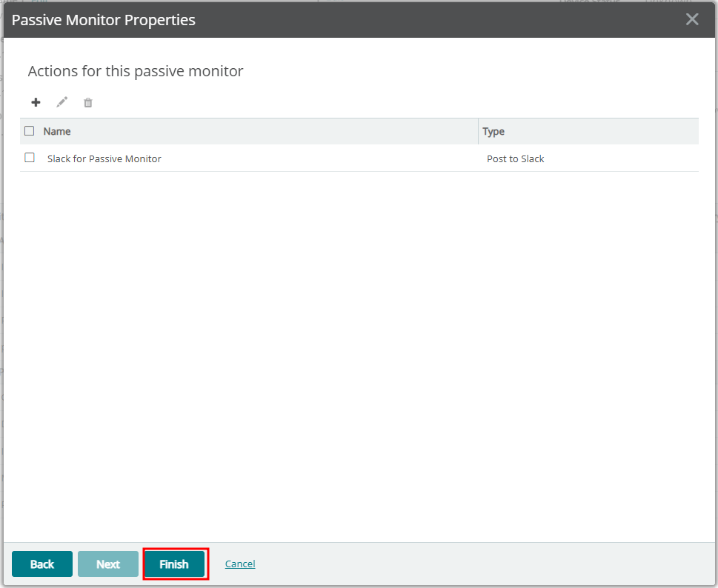Click the trash delete action icon
This screenshot has height=588, width=718.
tap(88, 102)
